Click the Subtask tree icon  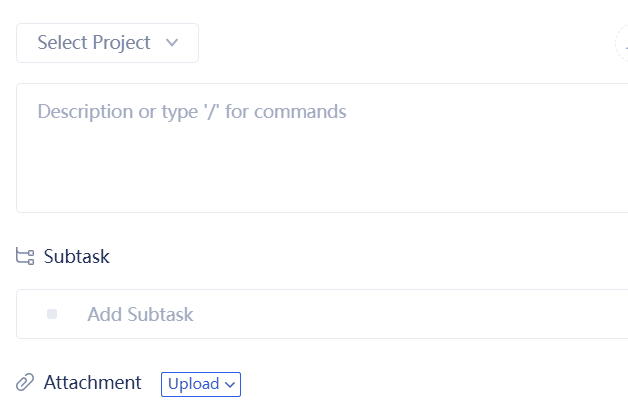click(x=25, y=257)
